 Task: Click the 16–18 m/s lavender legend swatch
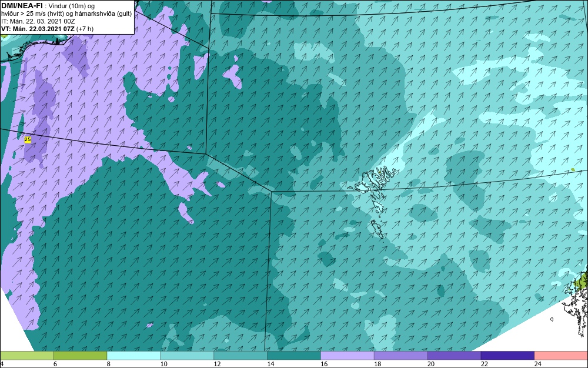pyautogui.click(x=348, y=356)
